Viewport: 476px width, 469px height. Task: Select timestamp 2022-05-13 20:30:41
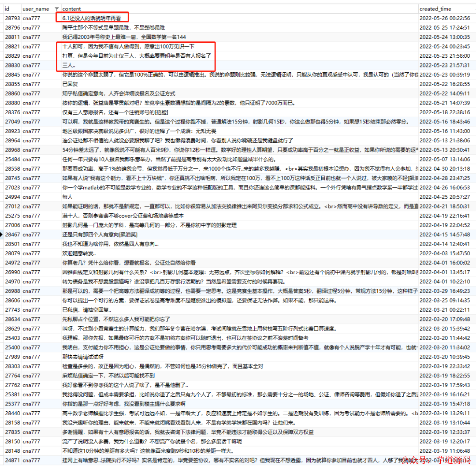pos(445,150)
